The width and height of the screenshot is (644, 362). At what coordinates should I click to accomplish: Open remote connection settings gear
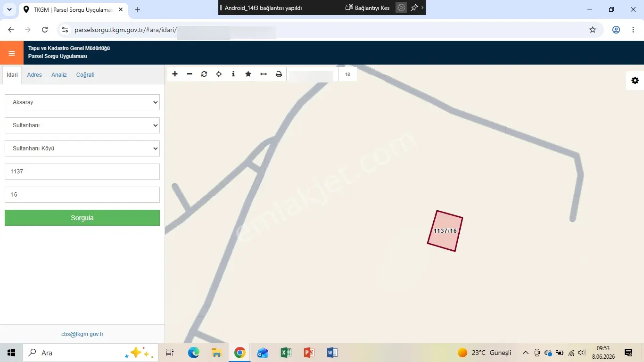pos(401,8)
